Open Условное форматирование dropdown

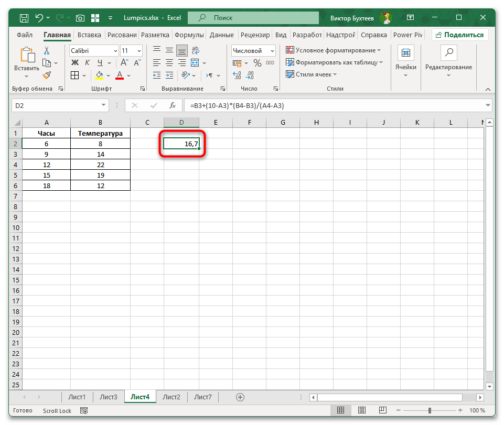point(334,50)
